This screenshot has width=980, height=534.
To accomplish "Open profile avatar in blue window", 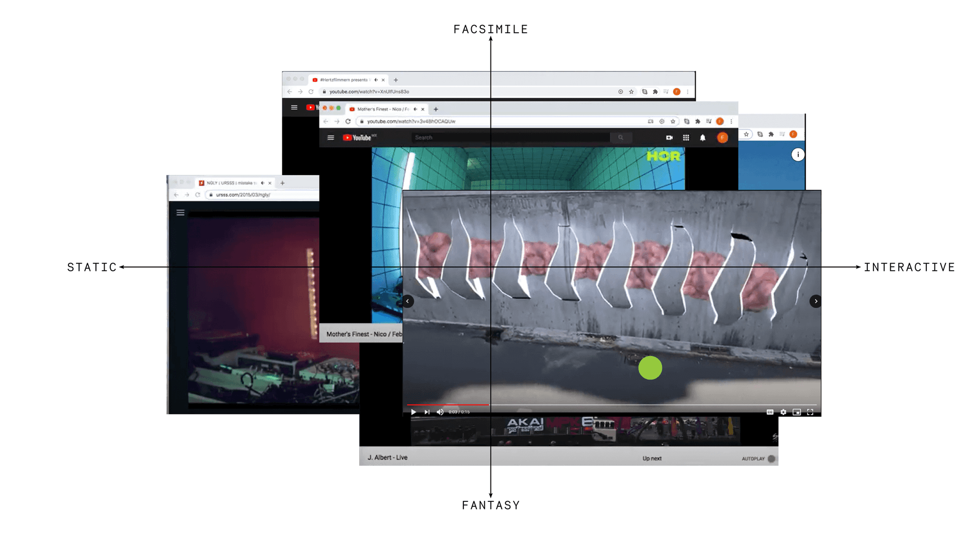I will (x=793, y=134).
